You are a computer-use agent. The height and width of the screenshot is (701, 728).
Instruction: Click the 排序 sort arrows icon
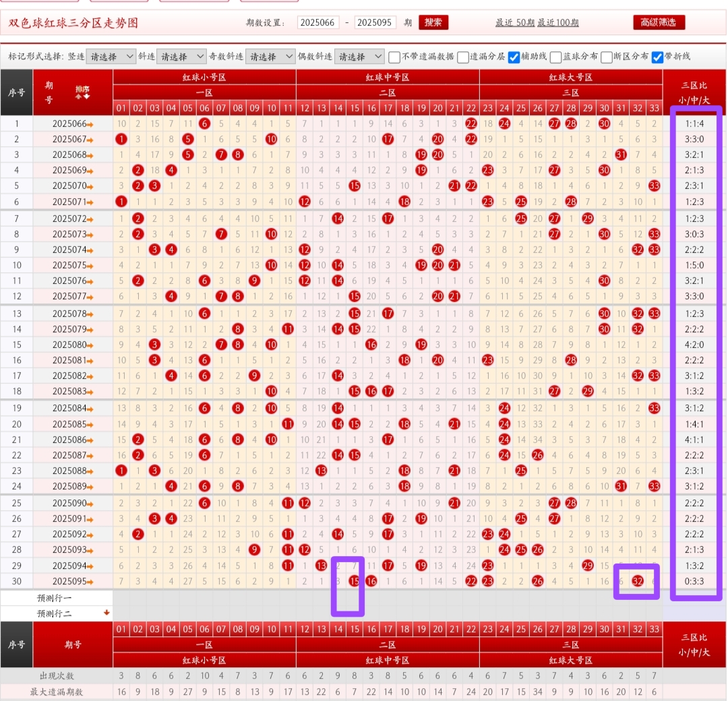pos(82,93)
